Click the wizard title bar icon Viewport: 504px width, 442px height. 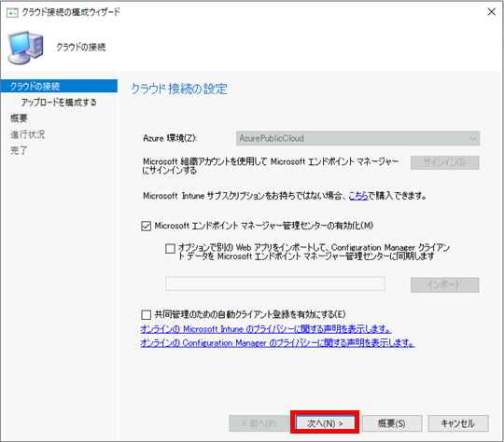coord(12,13)
